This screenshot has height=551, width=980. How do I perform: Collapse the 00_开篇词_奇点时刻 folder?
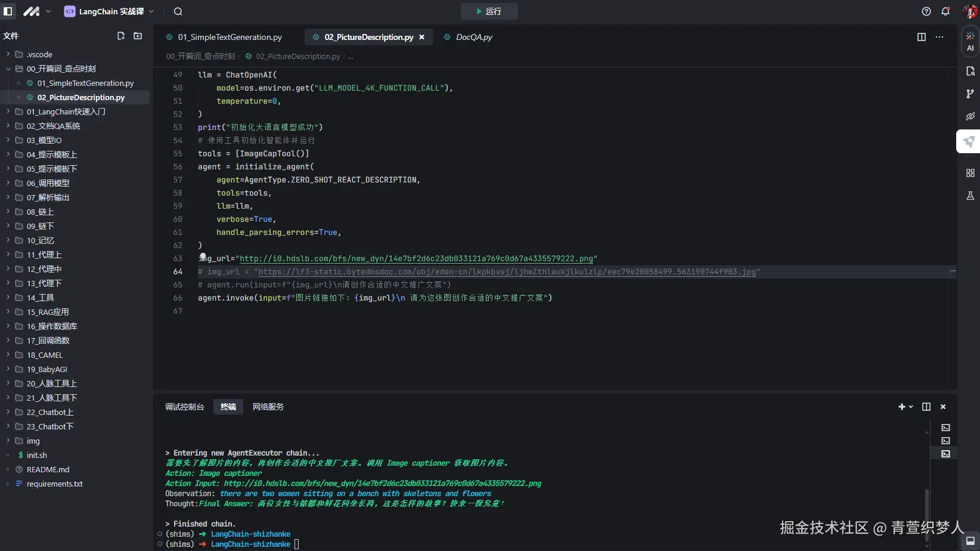[x=61, y=69]
